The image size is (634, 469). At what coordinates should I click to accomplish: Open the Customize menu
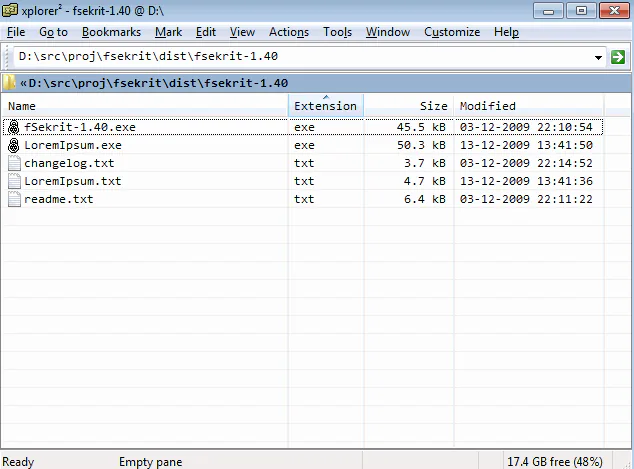[x=452, y=32]
